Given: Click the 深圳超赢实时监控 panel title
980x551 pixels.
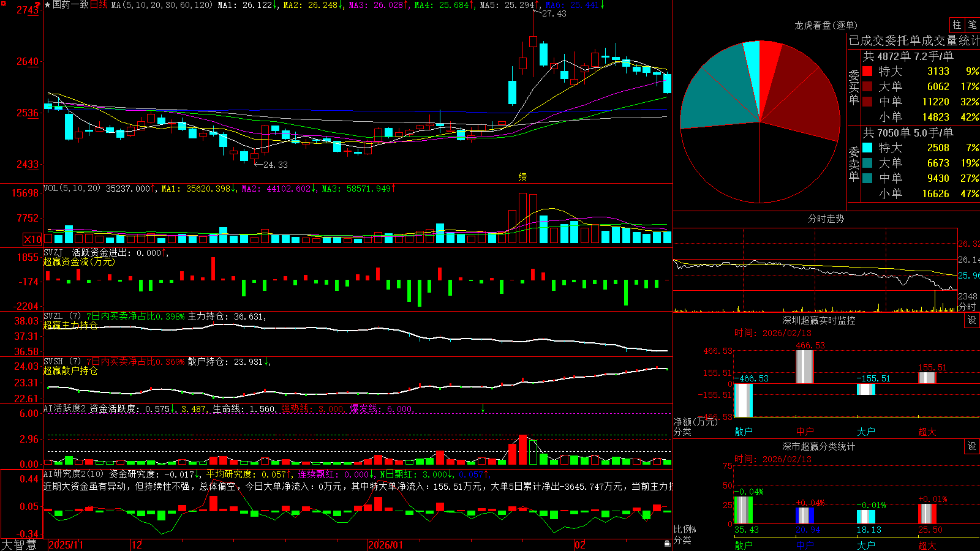Looking at the screenshot, I should [x=819, y=320].
